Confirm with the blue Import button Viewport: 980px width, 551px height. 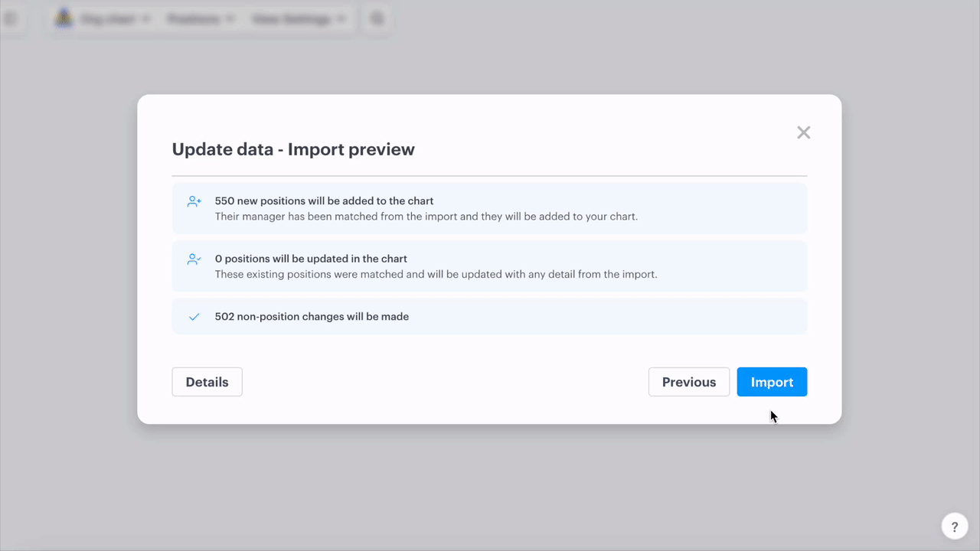pos(772,382)
